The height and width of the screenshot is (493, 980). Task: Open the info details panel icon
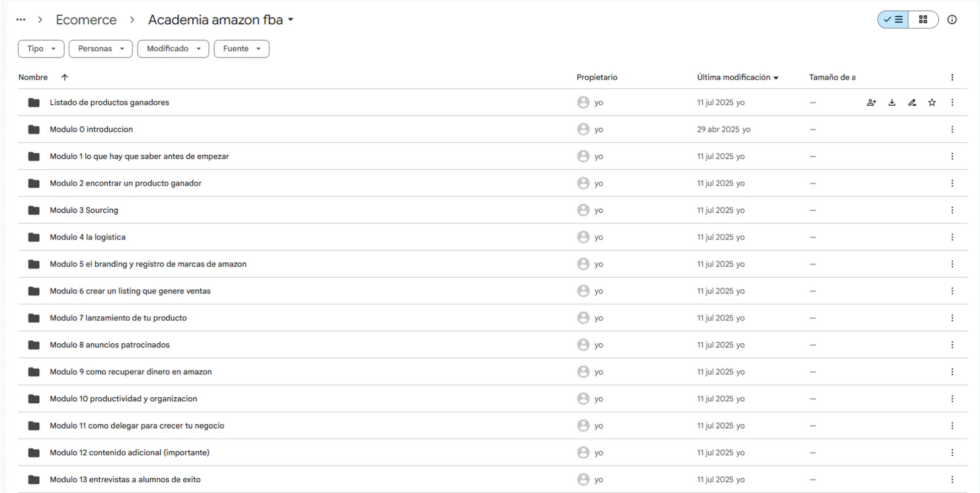pyautogui.click(x=952, y=20)
